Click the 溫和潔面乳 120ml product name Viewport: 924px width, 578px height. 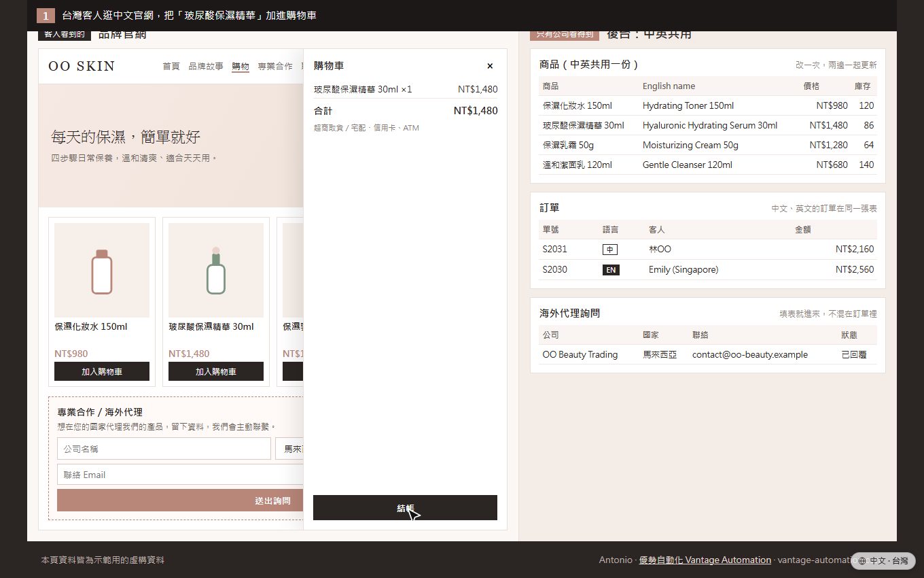click(577, 165)
